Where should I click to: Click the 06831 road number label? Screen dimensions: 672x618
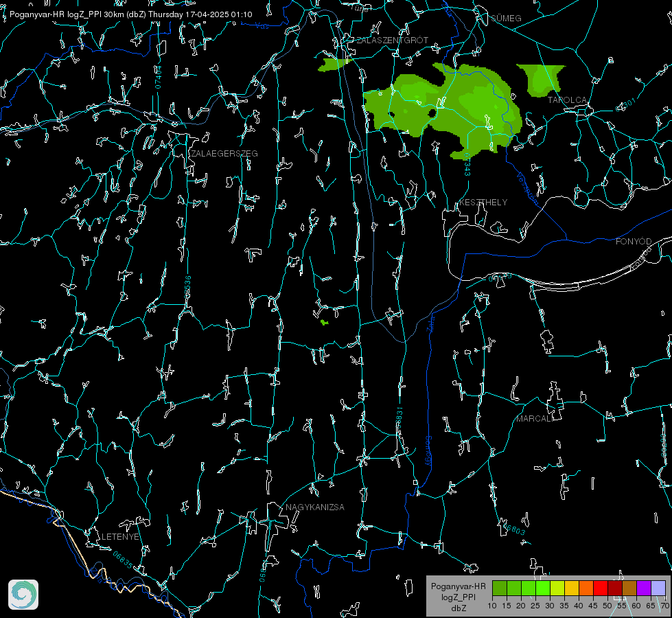tap(399, 418)
